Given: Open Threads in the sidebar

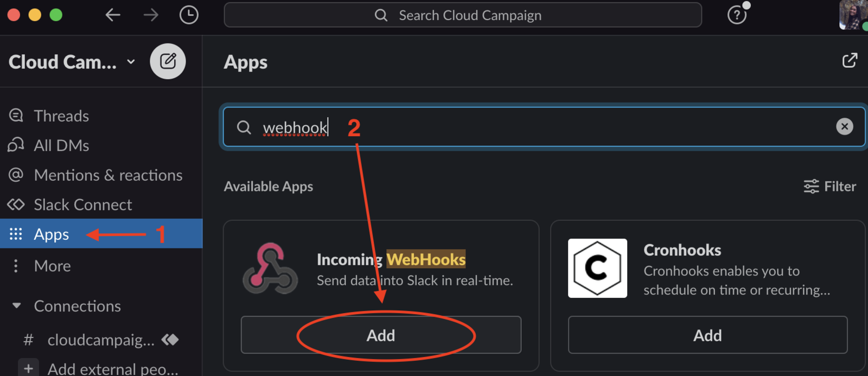Looking at the screenshot, I should click(x=61, y=116).
